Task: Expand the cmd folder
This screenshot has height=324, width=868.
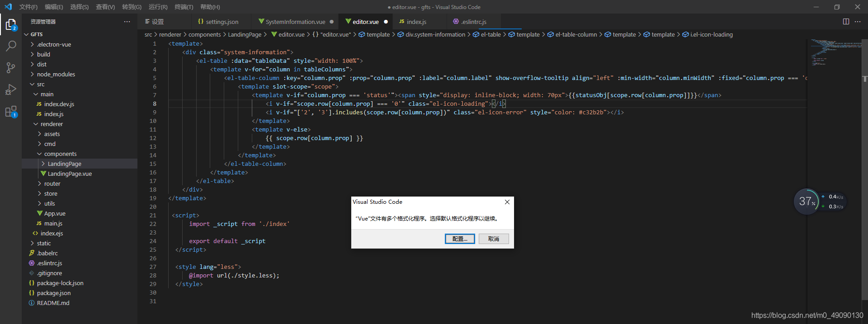Action: [x=80, y=144]
